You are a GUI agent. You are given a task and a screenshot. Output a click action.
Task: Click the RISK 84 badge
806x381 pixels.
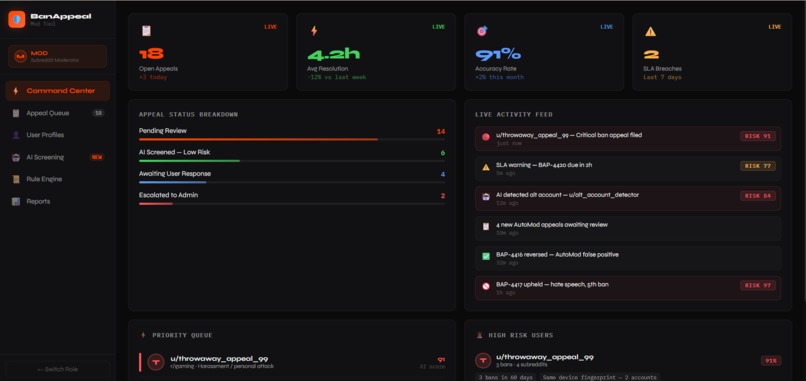tap(758, 196)
